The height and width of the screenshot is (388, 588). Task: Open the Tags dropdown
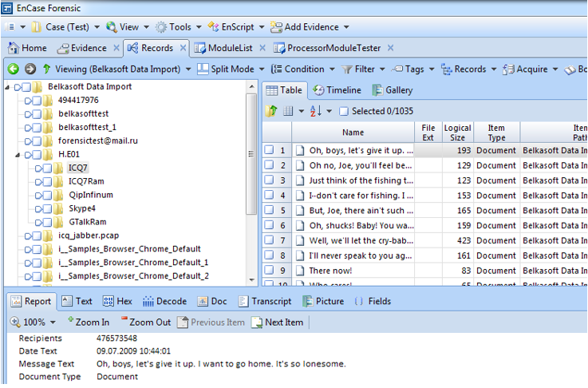point(412,69)
